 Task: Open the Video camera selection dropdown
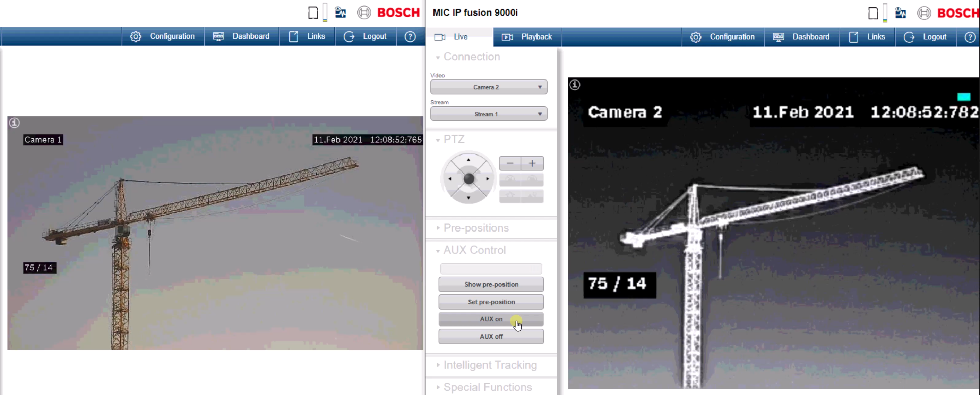coord(489,87)
